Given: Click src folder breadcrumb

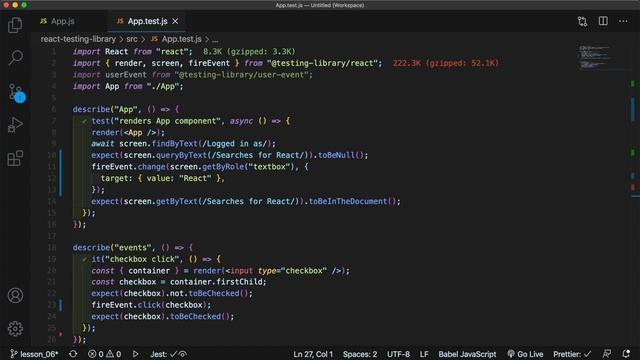Looking at the screenshot, I should (132, 39).
